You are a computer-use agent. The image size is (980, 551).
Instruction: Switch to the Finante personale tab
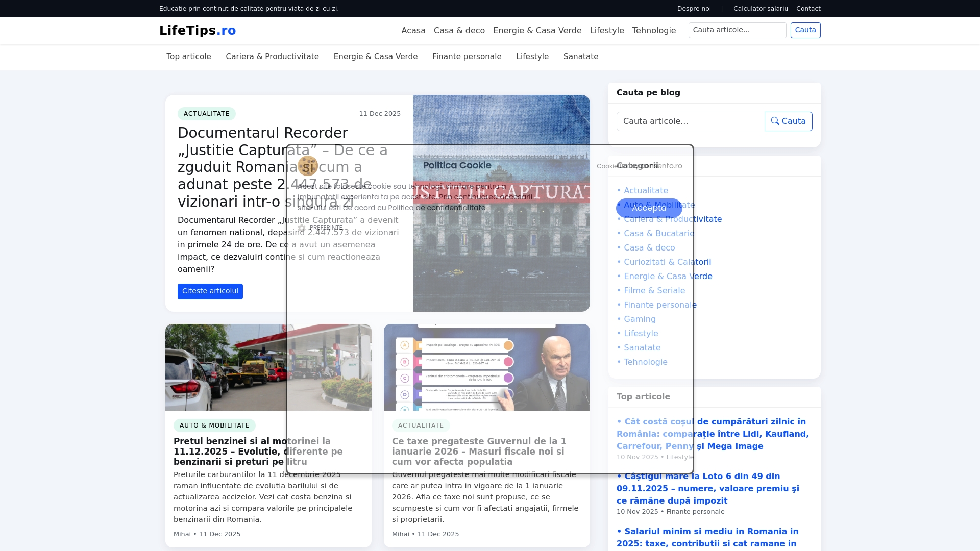[467, 57]
